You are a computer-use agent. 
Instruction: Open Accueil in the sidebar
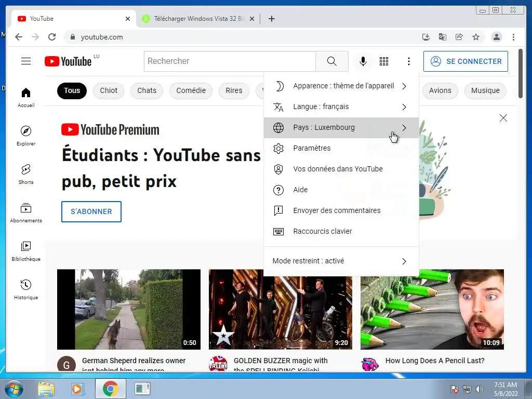(26, 98)
